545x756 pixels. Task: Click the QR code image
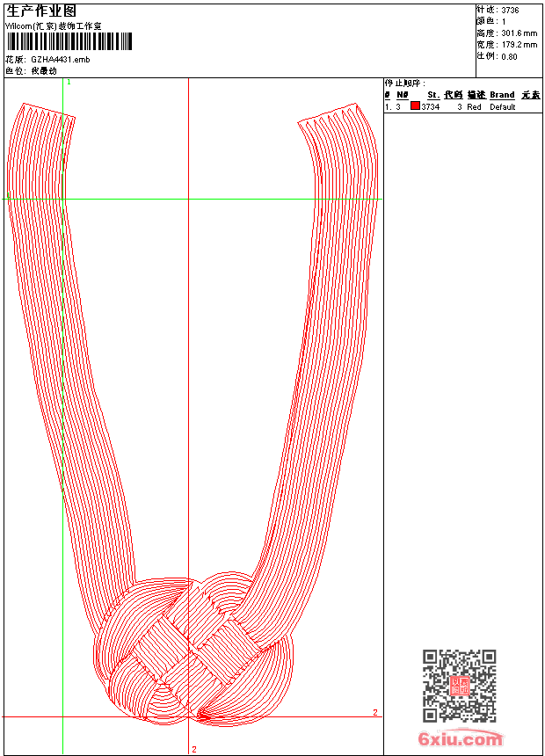click(459, 686)
